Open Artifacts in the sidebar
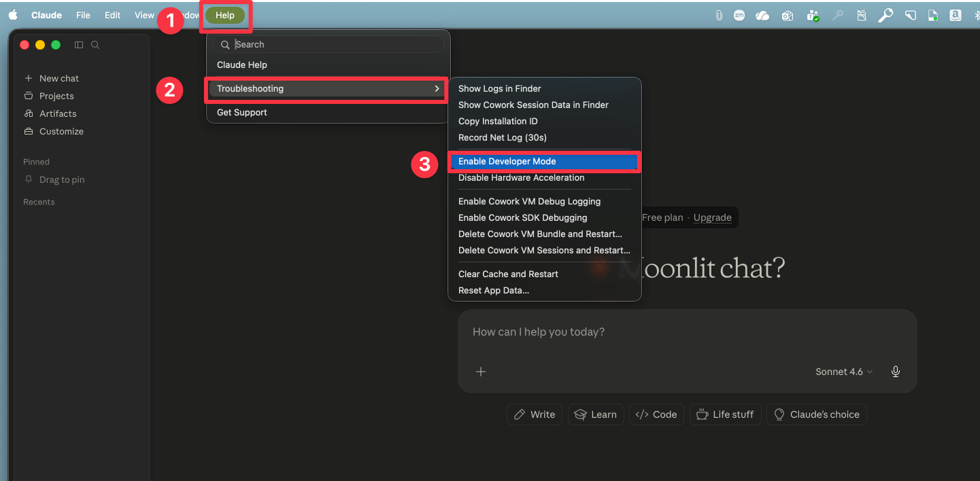The width and height of the screenshot is (980, 481). tap(50, 113)
